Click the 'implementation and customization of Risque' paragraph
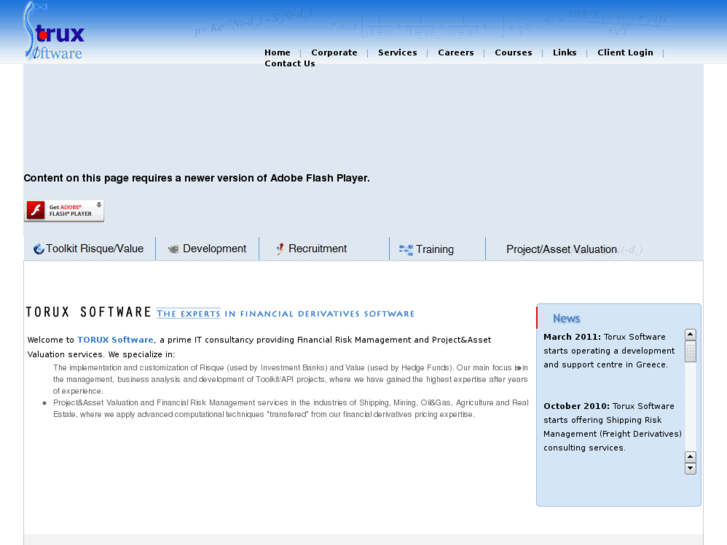 point(290,379)
